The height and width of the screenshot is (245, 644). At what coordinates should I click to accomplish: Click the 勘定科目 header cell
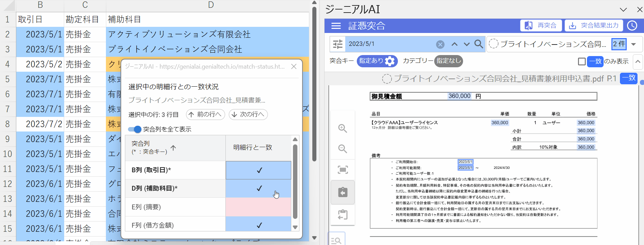point(85,19)
